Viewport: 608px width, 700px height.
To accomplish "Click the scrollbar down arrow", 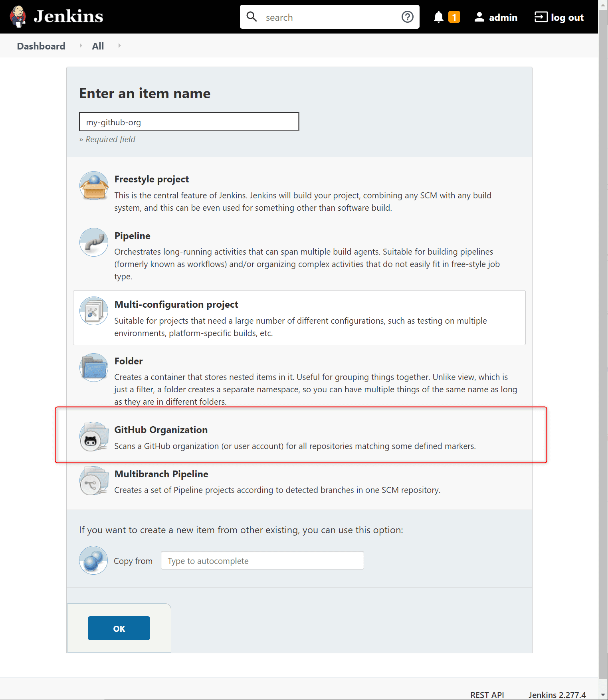I will (603, 695).
